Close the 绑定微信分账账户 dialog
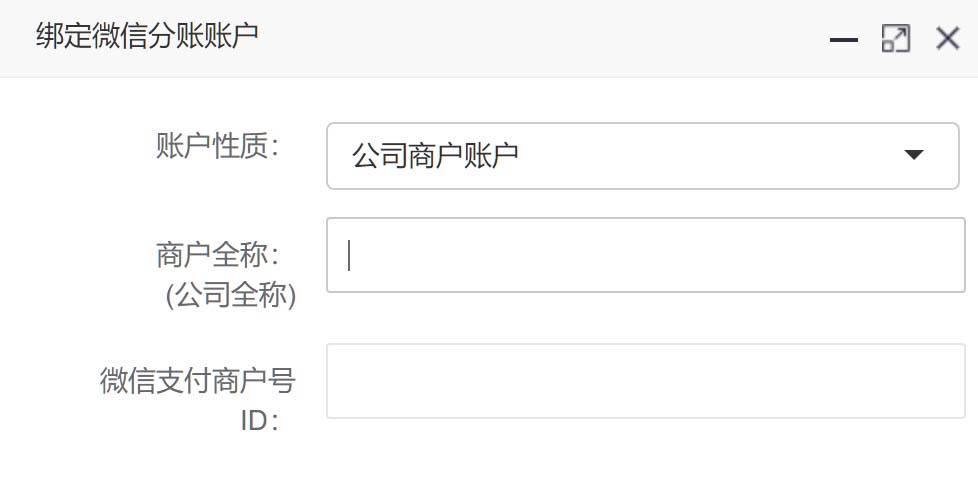The width and height of the screenshot is (978, 500). [947, 39]
